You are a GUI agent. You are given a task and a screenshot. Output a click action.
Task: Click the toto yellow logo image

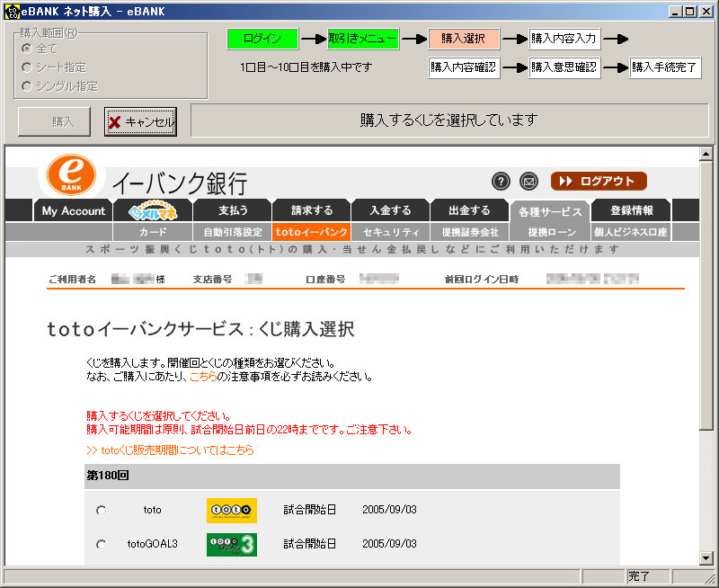pyautogui.click(x=231, y=510)
